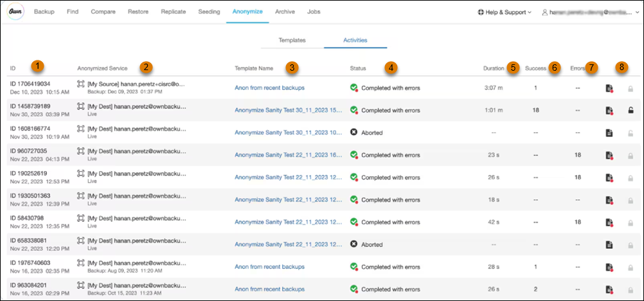
Task: Click the user profile icon
Action: coord(545,12)
